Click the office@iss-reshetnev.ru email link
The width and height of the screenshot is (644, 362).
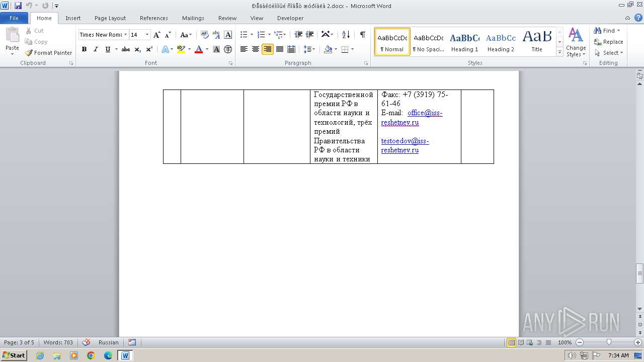point(412,118)
